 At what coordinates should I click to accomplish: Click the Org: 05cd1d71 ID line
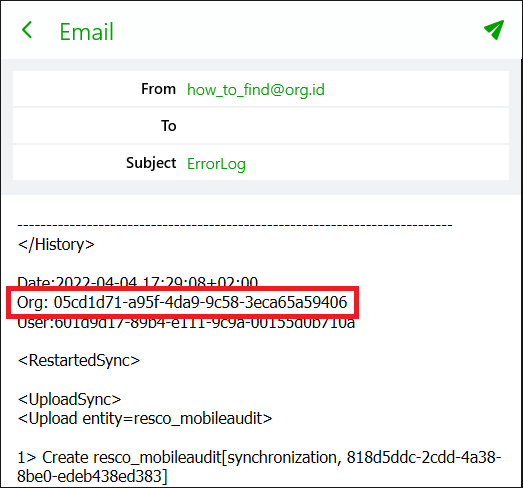[182, 302]
